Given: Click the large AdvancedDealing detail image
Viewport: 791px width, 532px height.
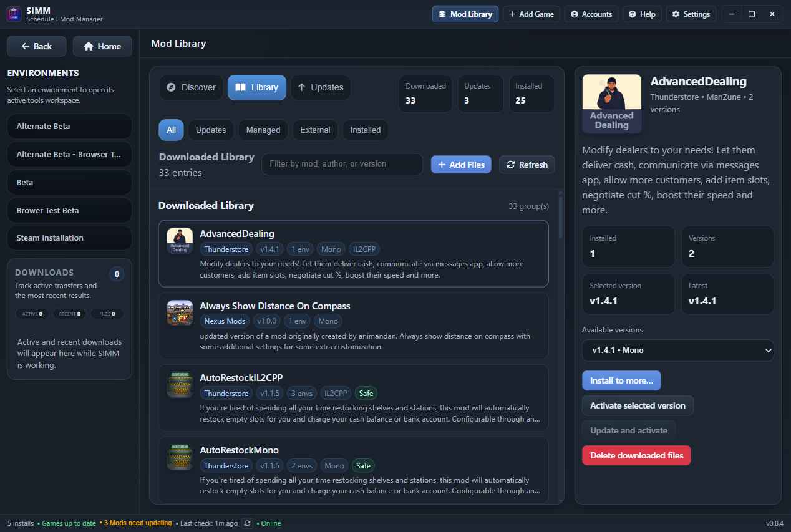Looking at the screenshot, I should (x=611, y=104).
